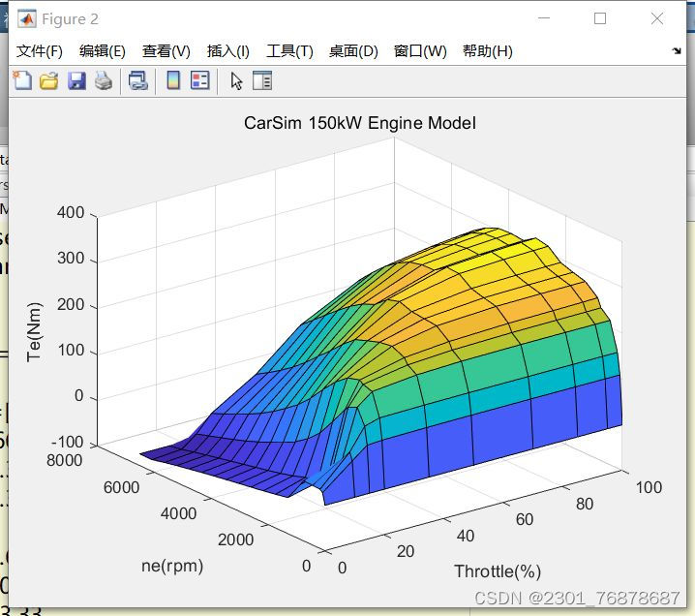Minimize the Figure 2 window

click(544, 18)
